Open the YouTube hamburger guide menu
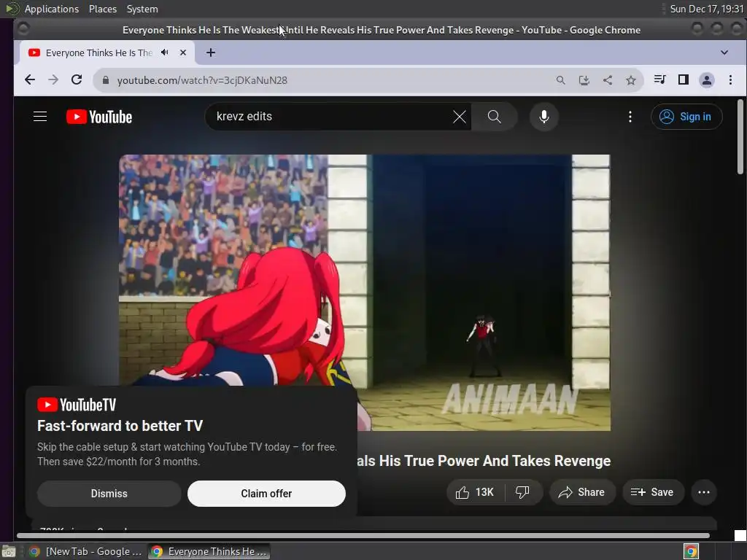The image size is (747, 560). tap(40, 117)
